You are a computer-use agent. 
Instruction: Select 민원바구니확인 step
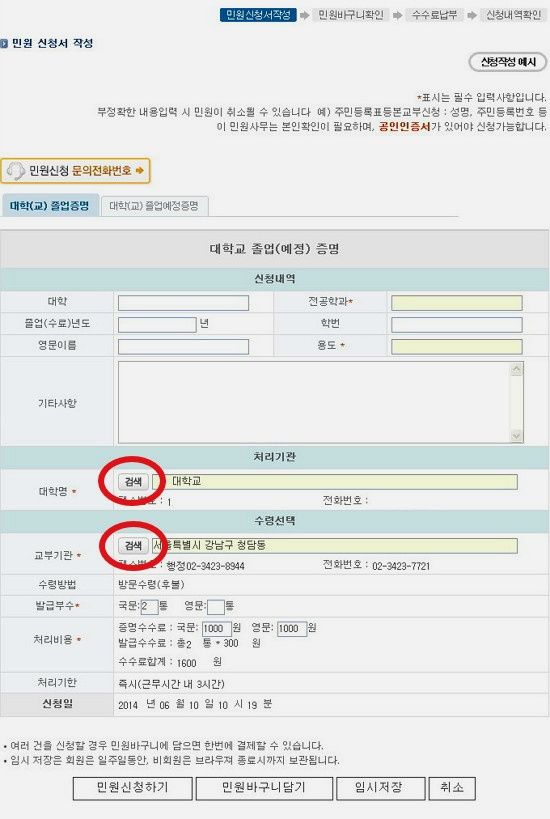(x=350, y=15)
